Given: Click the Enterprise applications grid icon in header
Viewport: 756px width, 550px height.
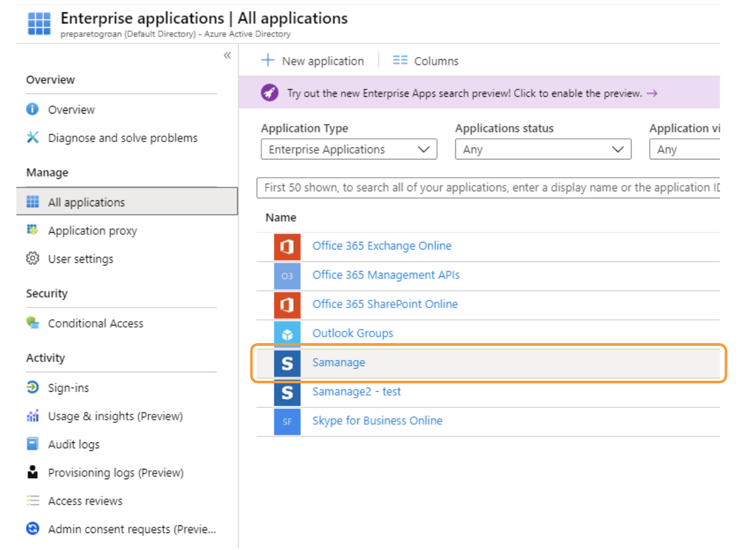Looking at the screenshot, I should point(39,23).
